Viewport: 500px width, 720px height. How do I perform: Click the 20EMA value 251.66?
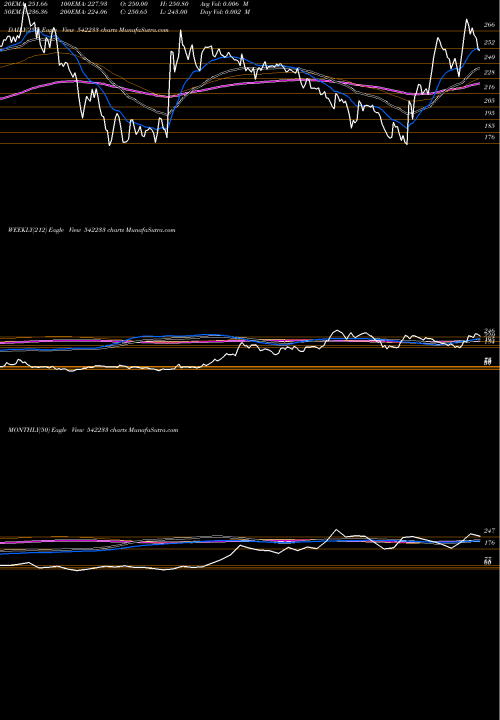click(x=24, y=3)
